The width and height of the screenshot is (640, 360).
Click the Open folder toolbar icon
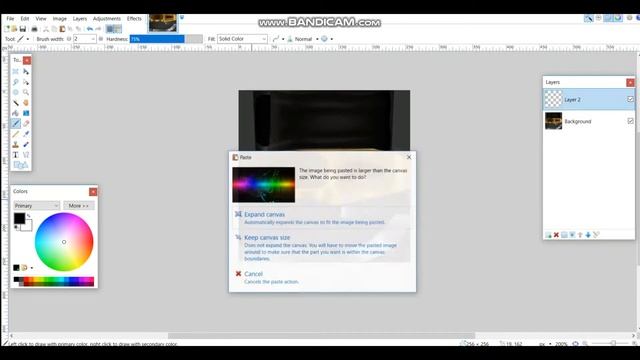click(14, 29)
